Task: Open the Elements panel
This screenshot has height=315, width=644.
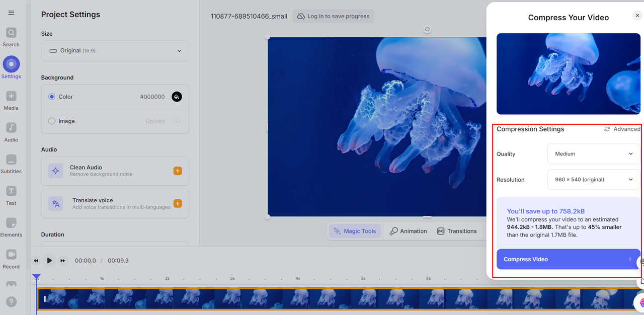Action: tap(11, 227)
